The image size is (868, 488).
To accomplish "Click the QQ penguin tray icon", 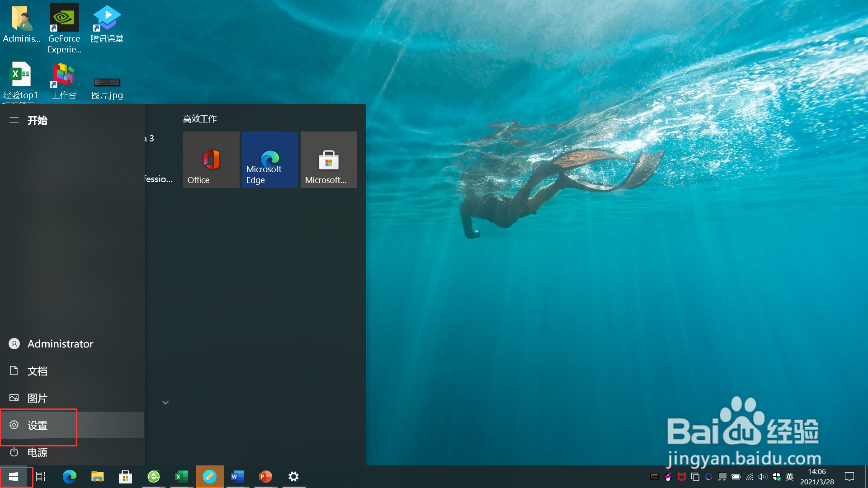I will coord(668,477).
